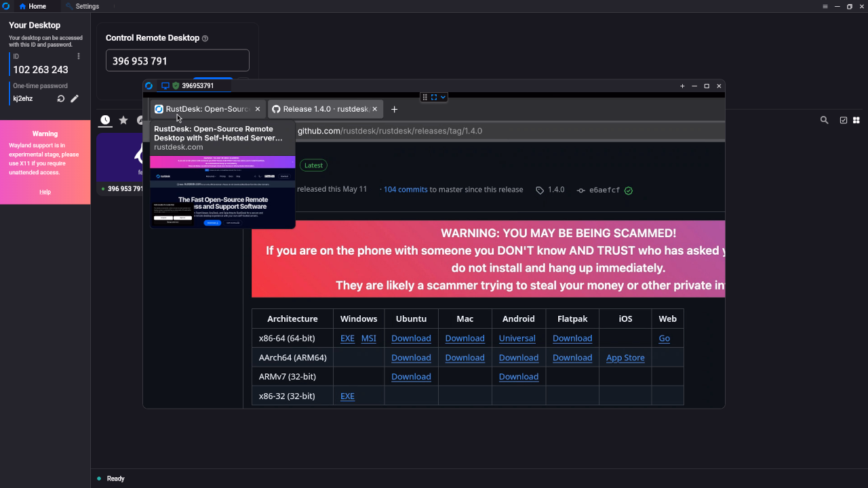This screenshot has width=868, height=488.
Task: Switch to RustDesk: Open-Source browser tab
Action: [207, 109]
